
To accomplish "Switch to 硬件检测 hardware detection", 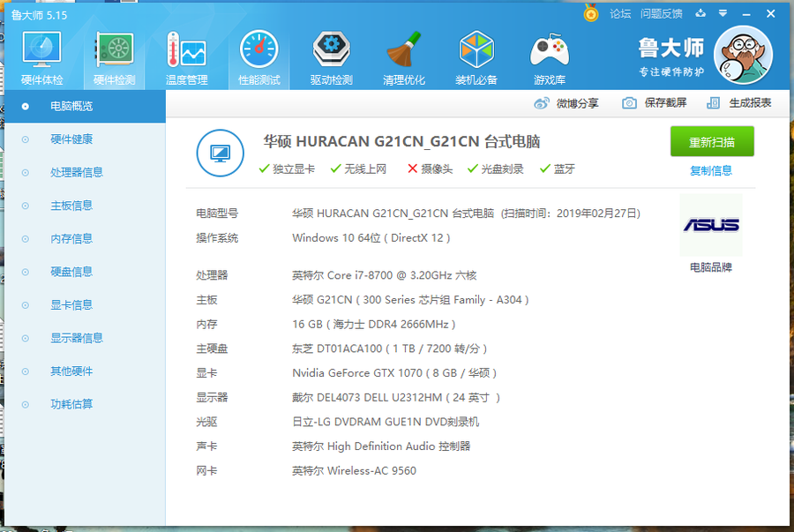I will (x=115, y=58).
